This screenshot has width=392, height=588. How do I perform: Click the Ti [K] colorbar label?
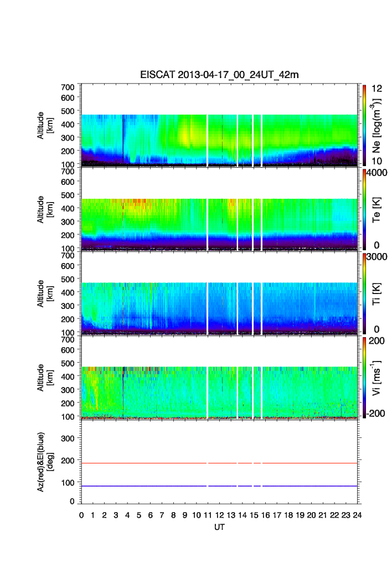tap(376, 293)
